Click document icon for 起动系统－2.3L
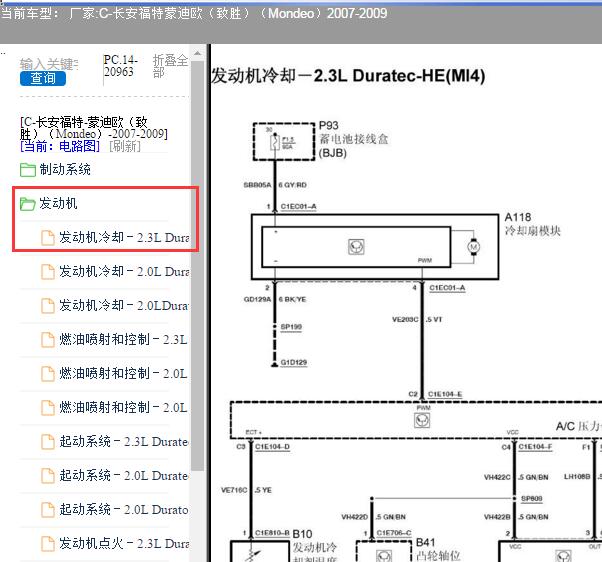Viewport: 602px width, 562px height. point(48,441)
